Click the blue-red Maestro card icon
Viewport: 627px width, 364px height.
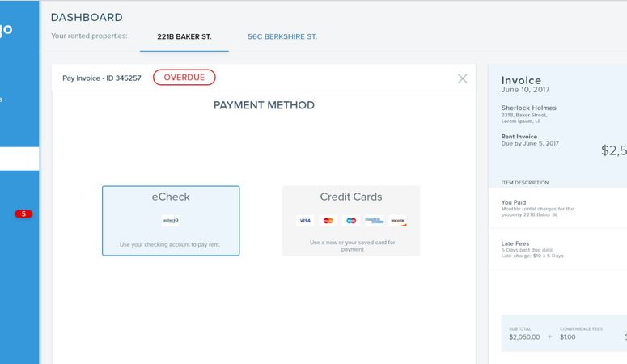351,220
